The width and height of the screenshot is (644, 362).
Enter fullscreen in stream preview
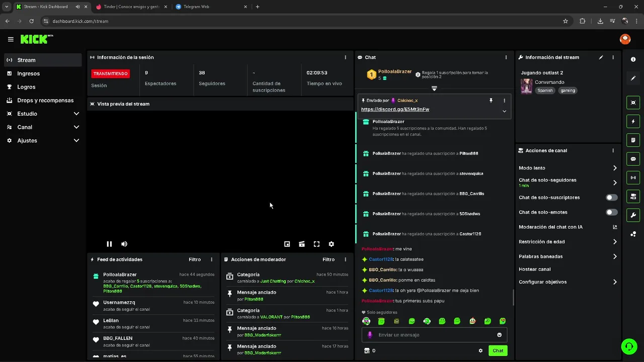316,244
